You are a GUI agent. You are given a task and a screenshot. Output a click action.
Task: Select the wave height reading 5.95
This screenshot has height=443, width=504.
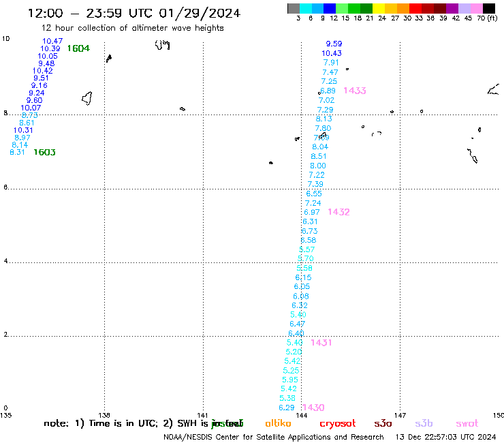click(290, 380)
